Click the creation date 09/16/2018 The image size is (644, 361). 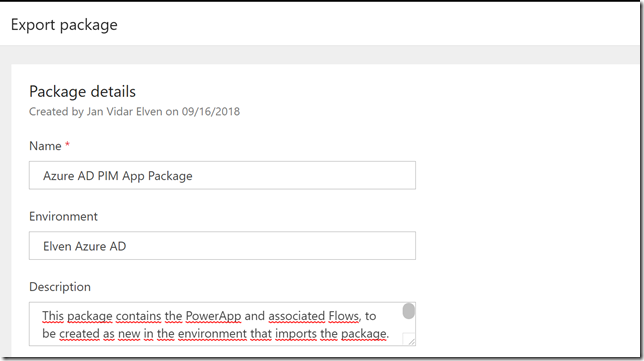211,112
